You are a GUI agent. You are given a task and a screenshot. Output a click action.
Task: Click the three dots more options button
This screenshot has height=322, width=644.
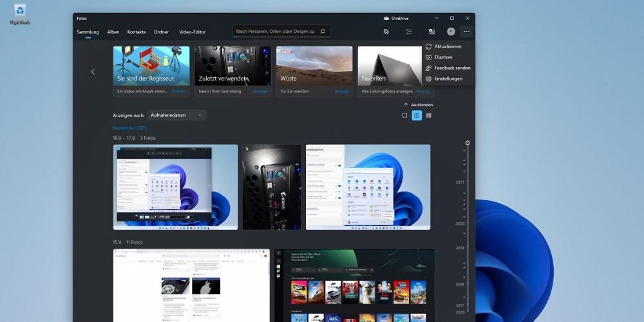[x=466, y=32]
